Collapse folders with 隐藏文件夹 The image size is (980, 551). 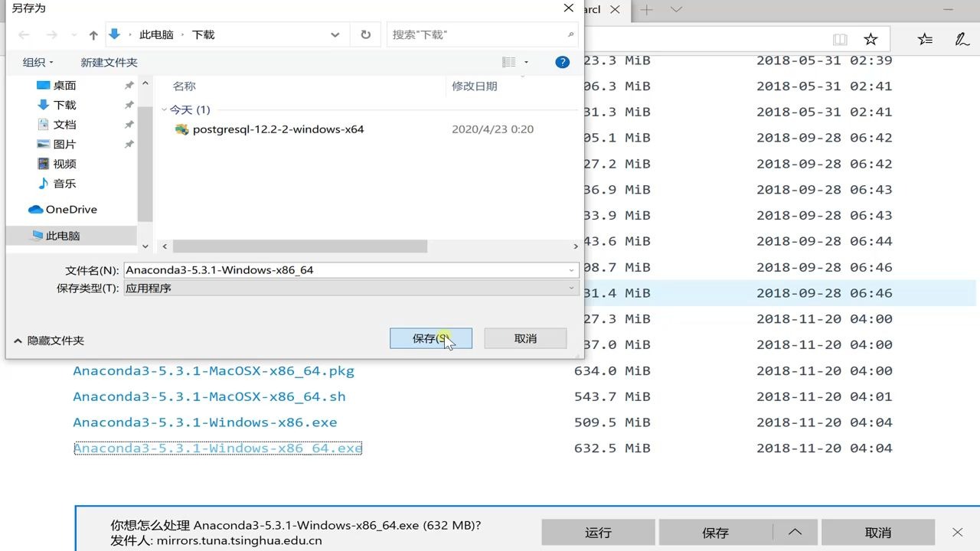pos(49,341)
